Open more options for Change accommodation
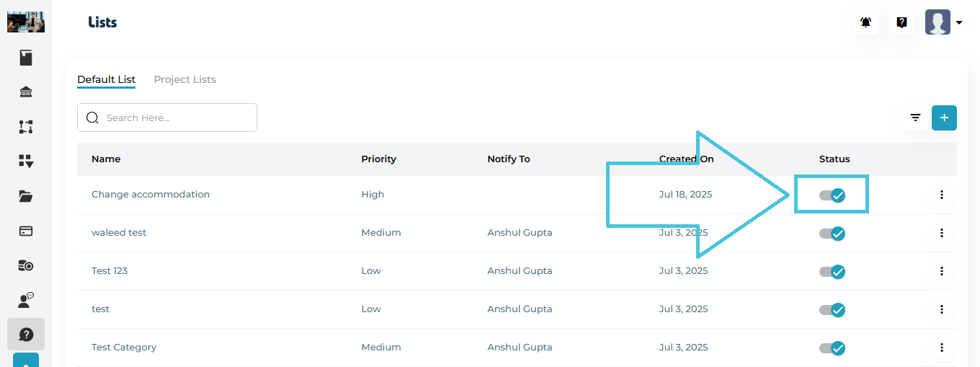Screen dimensions: 980x367 point(941,195)
